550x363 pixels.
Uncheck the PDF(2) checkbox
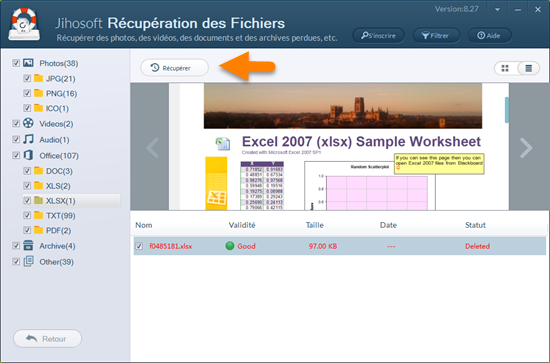coord(27,230)
